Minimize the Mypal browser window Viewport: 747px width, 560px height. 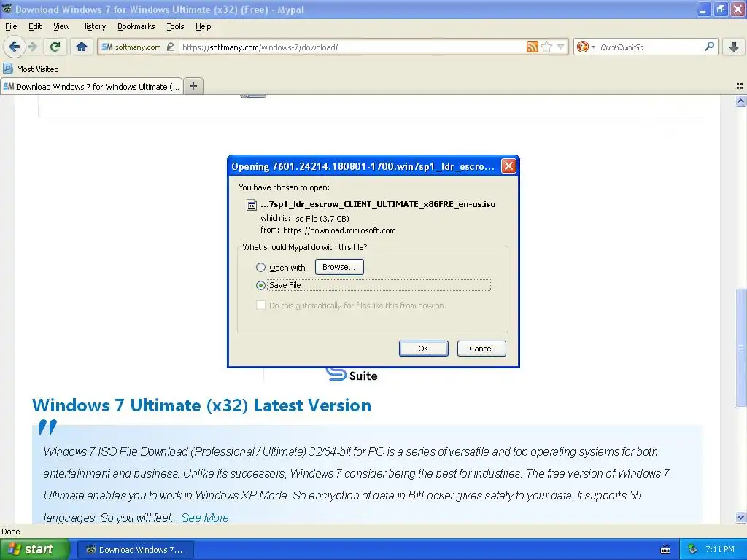click(703, 9)
